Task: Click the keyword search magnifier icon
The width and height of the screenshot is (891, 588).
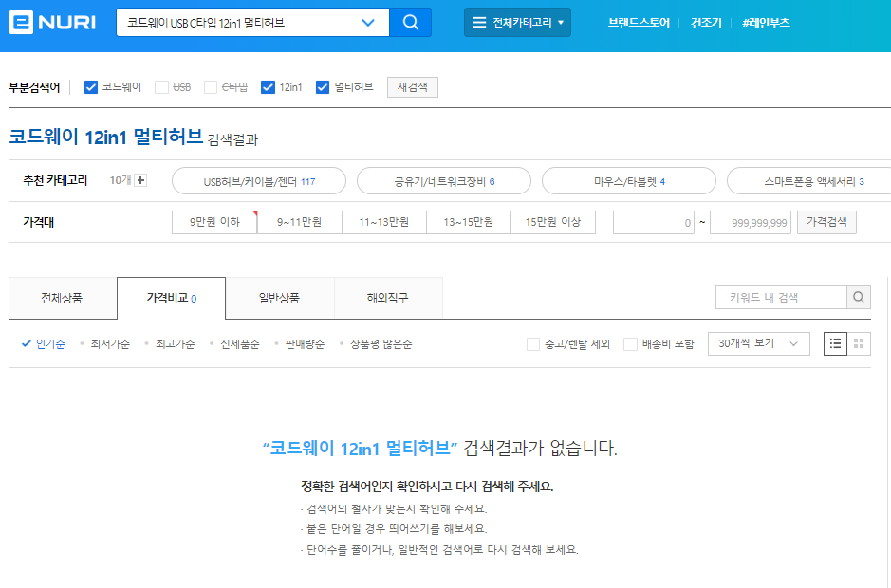Action: (x=859, y=297)
